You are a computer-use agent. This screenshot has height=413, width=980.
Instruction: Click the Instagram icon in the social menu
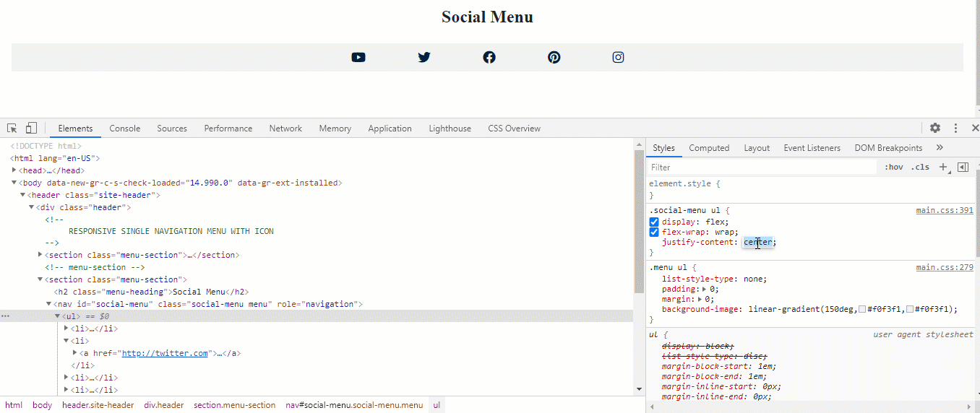[618, 57]
